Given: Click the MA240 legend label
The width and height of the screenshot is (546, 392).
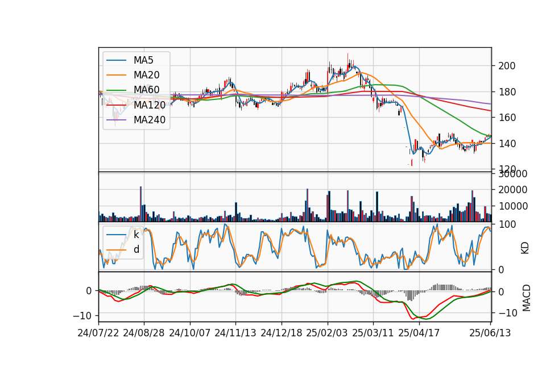Looking at the screenshot, I should (x=150, y=120).
